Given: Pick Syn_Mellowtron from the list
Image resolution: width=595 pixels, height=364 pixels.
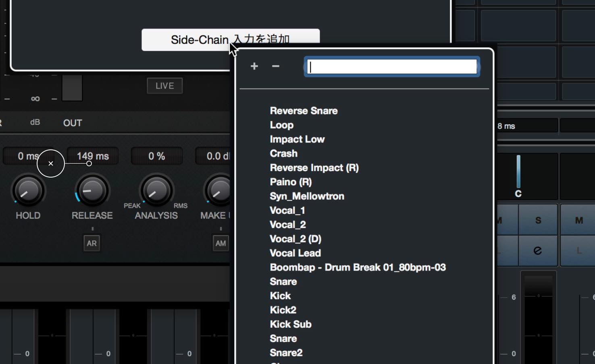Looking at the screenshot, I should click(x=307, y=196).
